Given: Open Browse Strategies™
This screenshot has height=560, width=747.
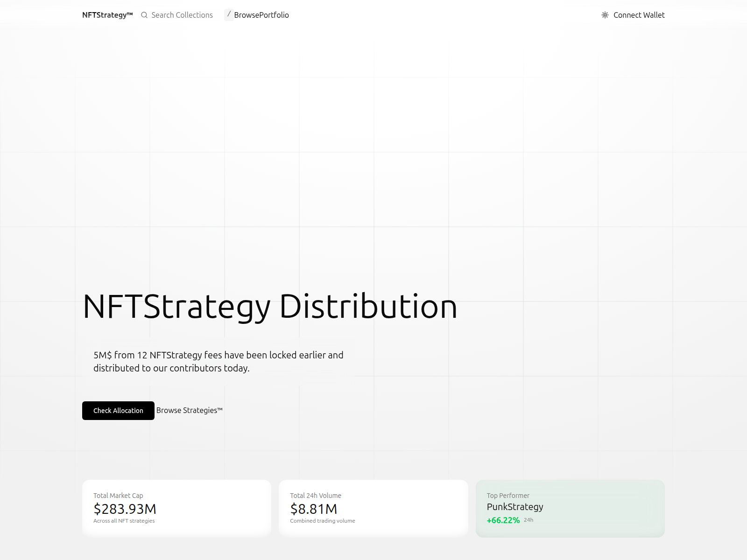Looking at the screenshot, I should [189, 411].
